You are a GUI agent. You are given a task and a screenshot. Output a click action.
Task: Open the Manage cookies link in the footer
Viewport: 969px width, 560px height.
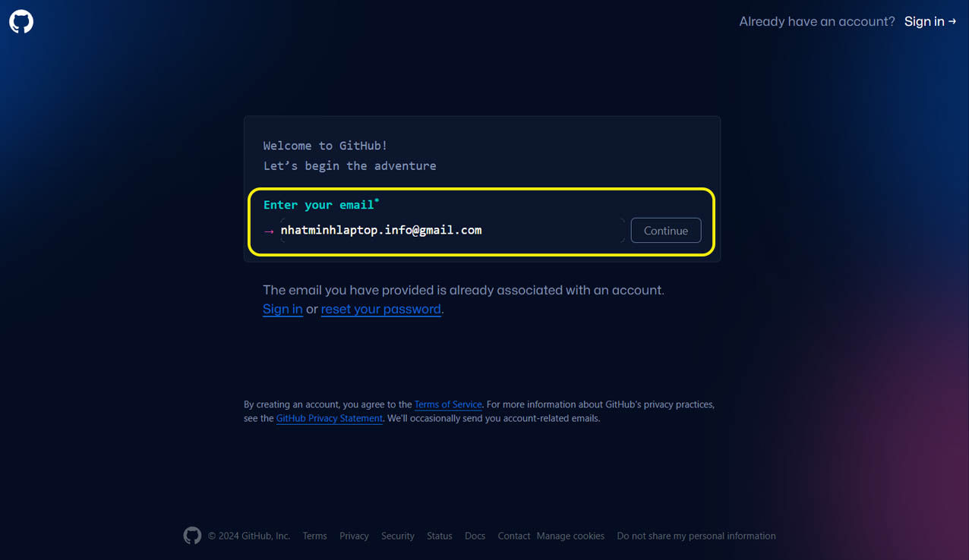[x=570, y=536]
